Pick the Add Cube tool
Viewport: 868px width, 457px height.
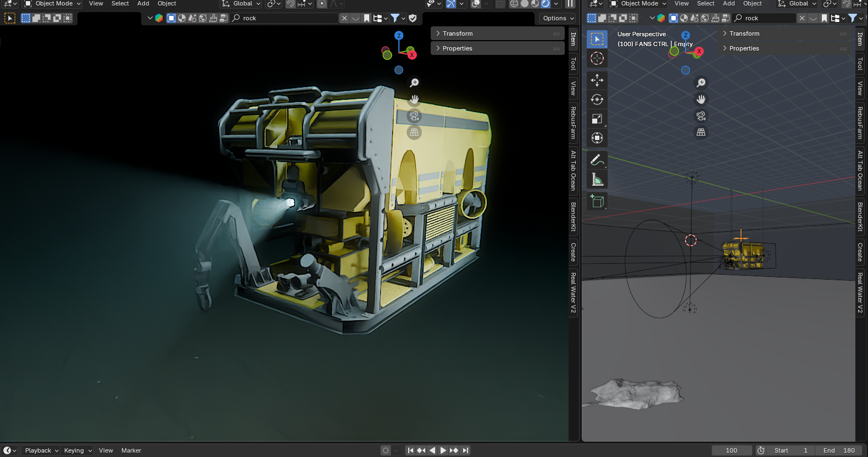(597, 202)
